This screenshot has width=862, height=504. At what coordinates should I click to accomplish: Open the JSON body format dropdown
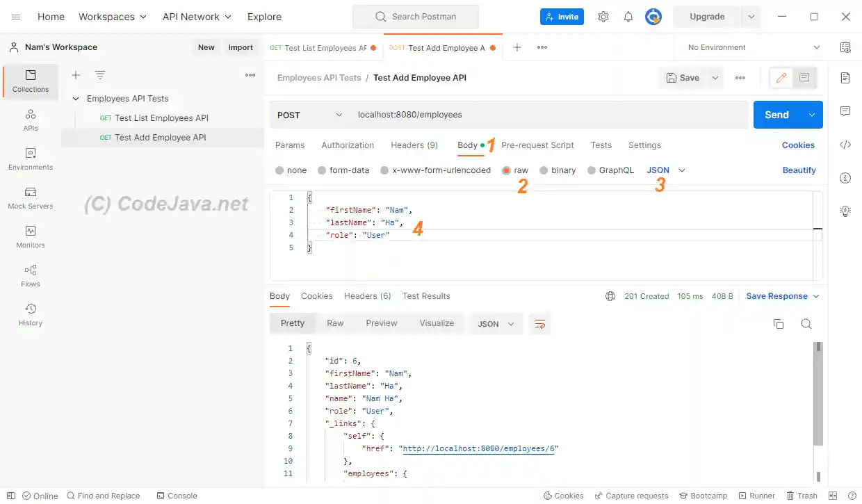(x=665, y=170)
